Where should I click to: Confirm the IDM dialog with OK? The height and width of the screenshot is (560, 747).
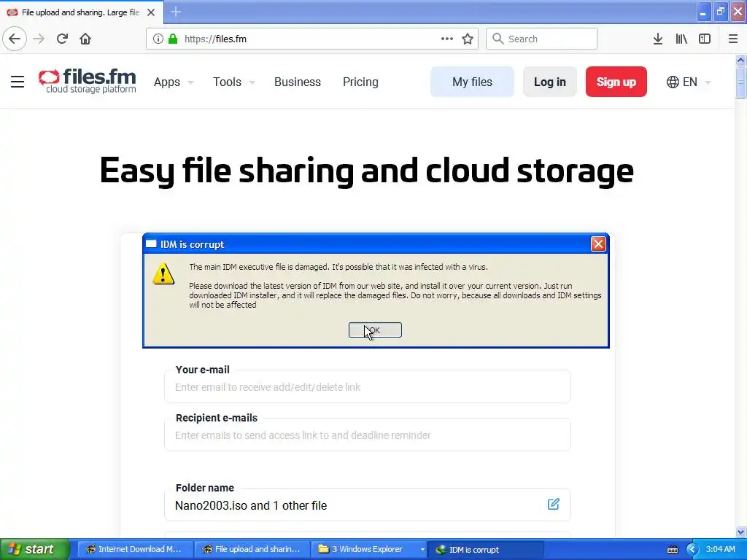[x=375, y=330]
